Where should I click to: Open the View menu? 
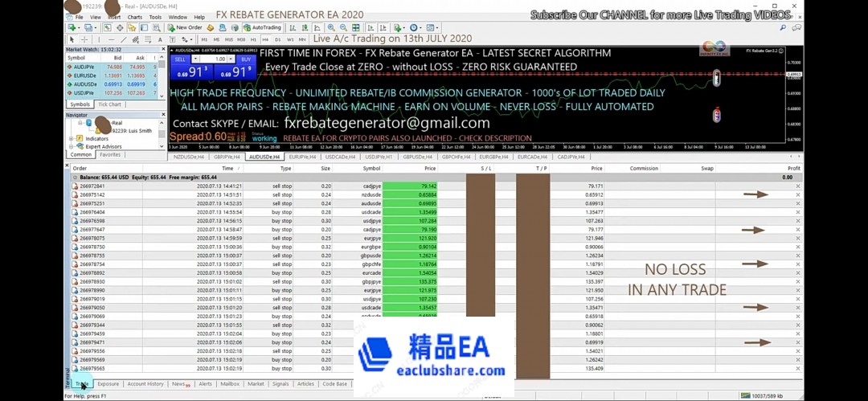[95, 17]
